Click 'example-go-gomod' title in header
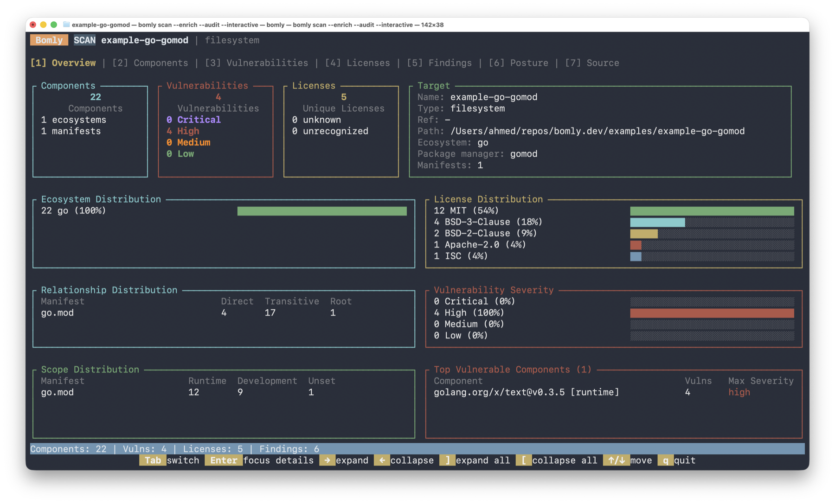This screenshot has width=835, height=504. pos(145,40)
